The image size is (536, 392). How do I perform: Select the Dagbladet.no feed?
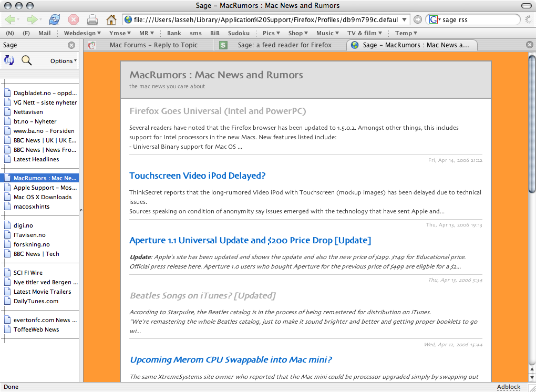pos(39,93)
